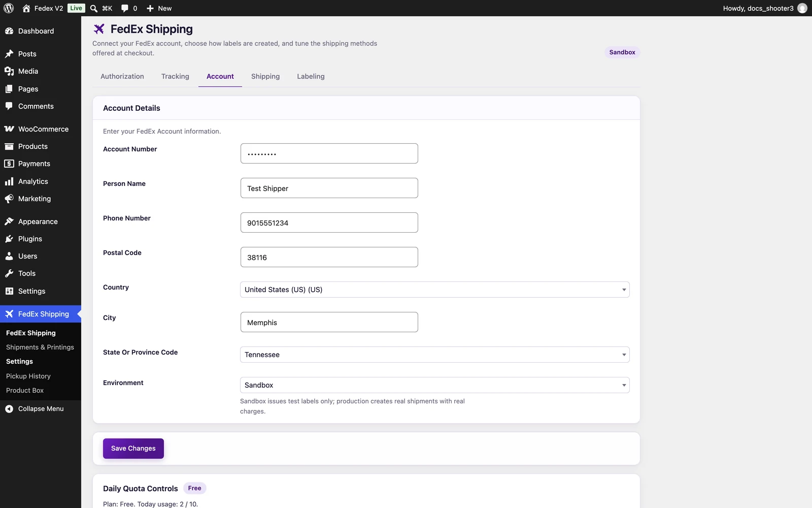Viewport: 812px width, 508px height.
Task: Click the plus icon for New
Action: pos(150,8)
